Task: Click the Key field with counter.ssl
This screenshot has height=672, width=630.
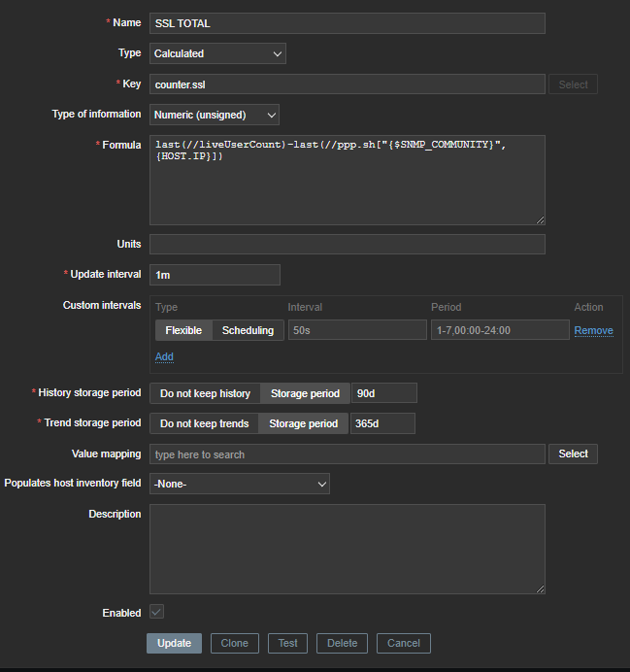Action: click(347, 84)
